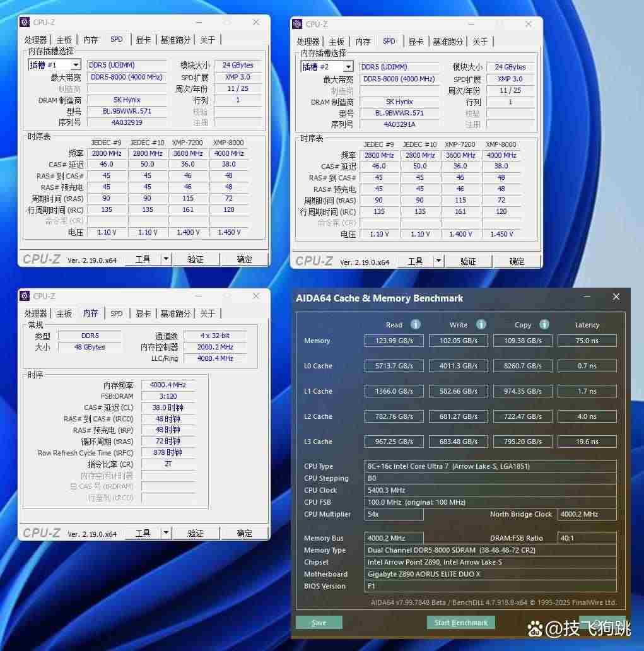Click 确定 button in slot #1 window
Image resolution: width=644 pixels, height=651 pixels.
point(244,259)
